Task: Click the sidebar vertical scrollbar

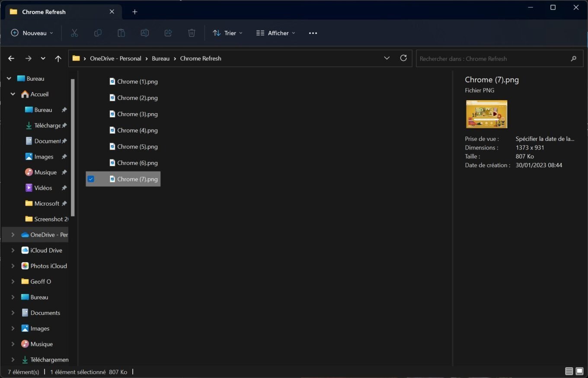Action: pos(73,147)
